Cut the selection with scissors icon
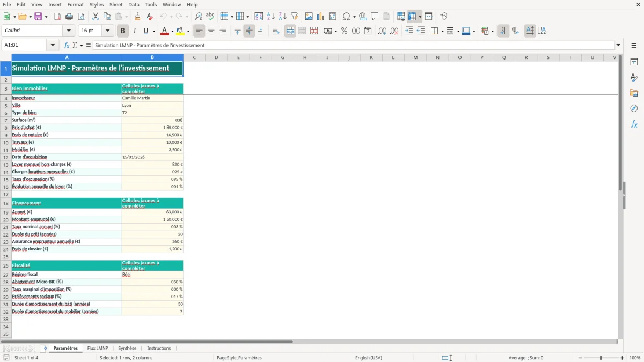This screenshot has width=644, height=362. point(95,17)
